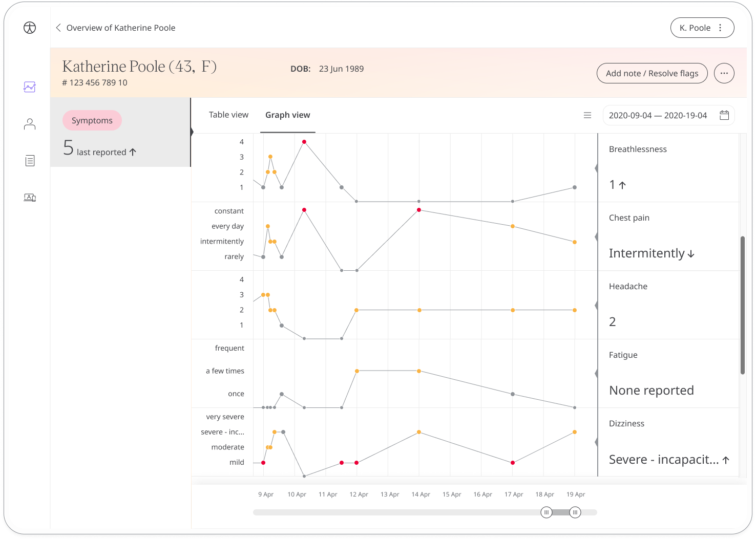Image resolution: width=756 pixels, height=540 pixels.
Task: Open the notes document sidebar icon
Action: pyautogui.click(x=30, y=161)
